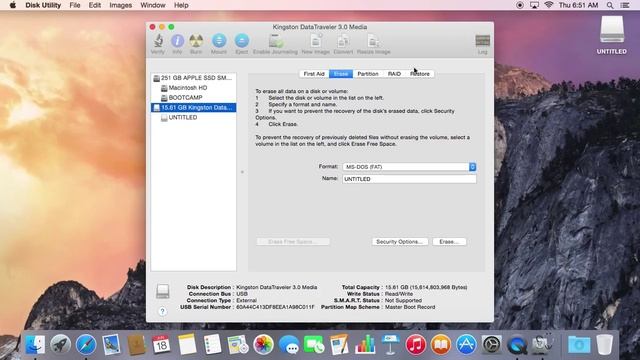Open Calendar from the Dock
The width and height of the screenshot is (640, 360).
(161, 344)
